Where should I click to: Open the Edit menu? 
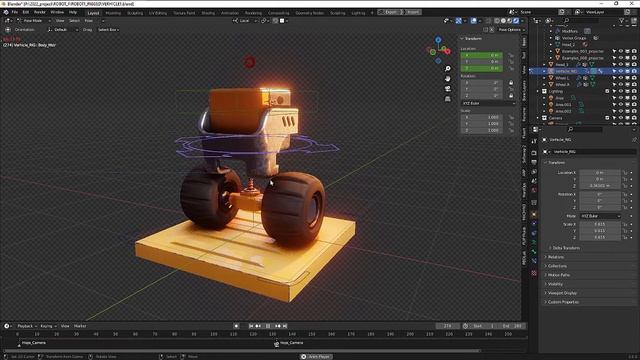coord(26,12)
